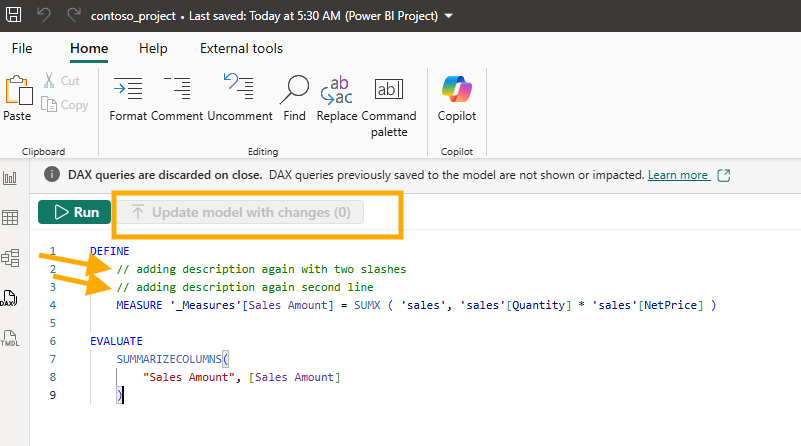Switch to TMDL view in sidebar
This screenshot has width=801, height=446.
point(10,338)
